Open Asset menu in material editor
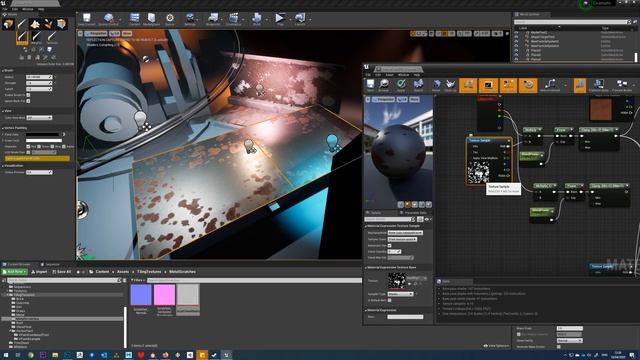640x360 pixels. [x=389, y=75]
